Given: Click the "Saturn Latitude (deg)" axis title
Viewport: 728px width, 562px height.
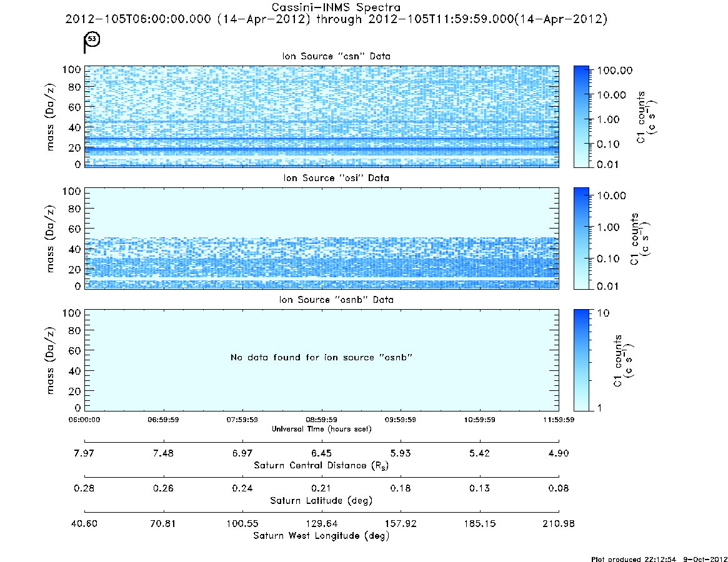Looking at the screenshot, I should pyautogui.click(x=321, y=501).
